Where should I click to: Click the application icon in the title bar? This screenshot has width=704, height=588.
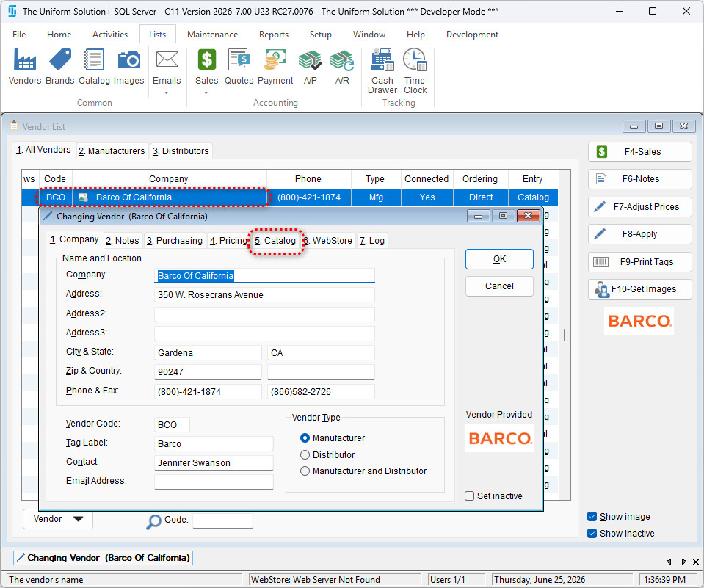(x=12, y=11)
